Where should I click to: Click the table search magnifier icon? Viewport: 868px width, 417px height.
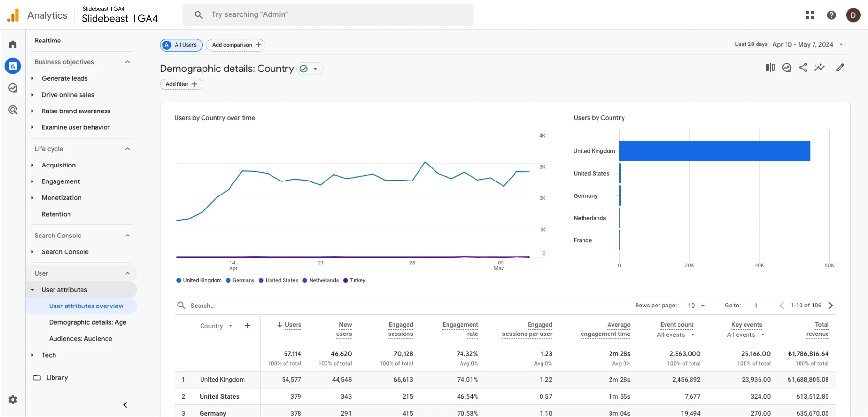(x=181, y=306)
